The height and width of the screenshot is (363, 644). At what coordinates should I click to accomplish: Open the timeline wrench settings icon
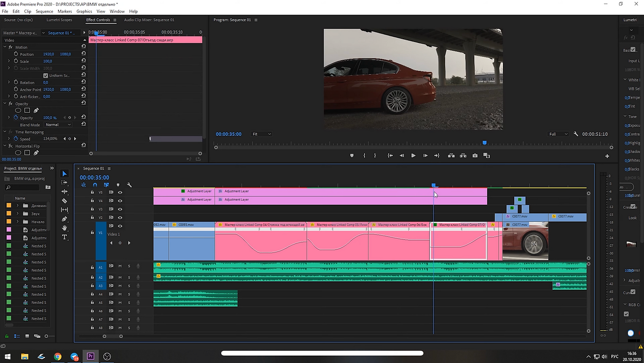pos(129,185)
